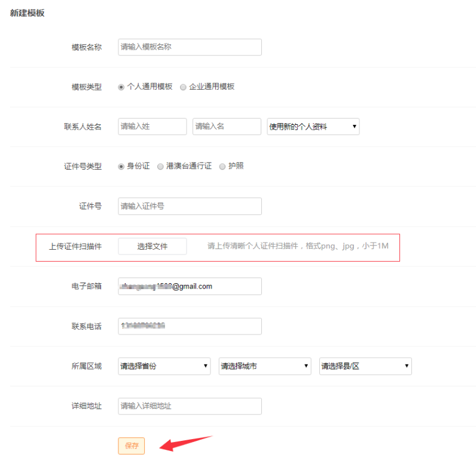Image resolution: width=476 pixels, height=460 pixels.
Task: Click the 证件号 input box
Action: [x=190, y=206]
